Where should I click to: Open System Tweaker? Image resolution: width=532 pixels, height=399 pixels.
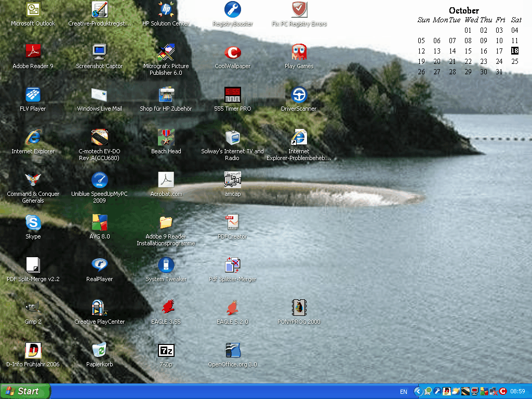(x=166, y=265)
